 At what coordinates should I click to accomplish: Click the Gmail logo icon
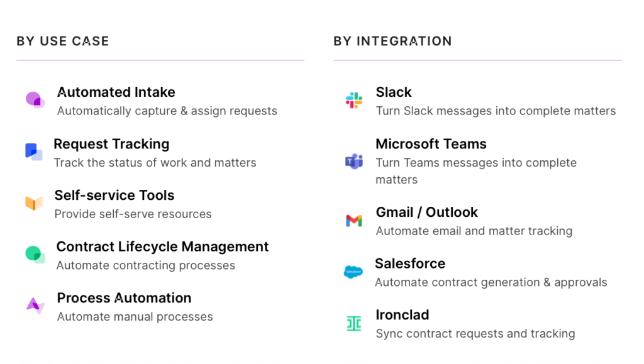coord(354,221)
